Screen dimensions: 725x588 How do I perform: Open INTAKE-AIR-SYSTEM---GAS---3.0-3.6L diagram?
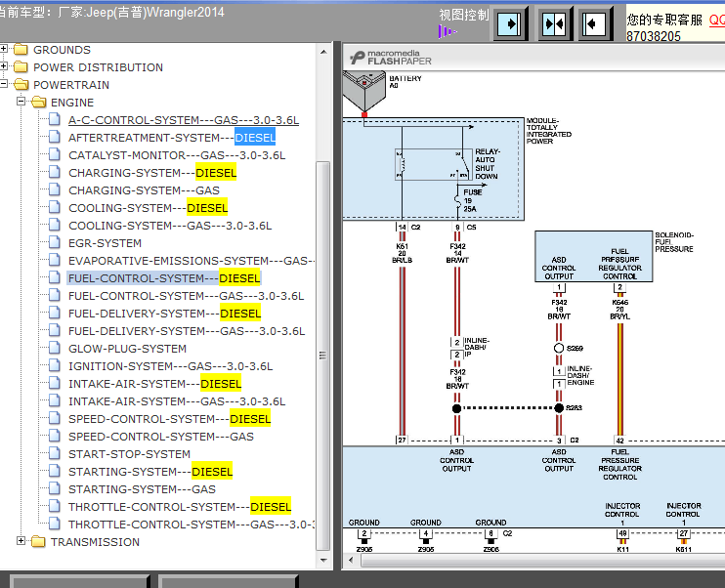click(177, 401)
